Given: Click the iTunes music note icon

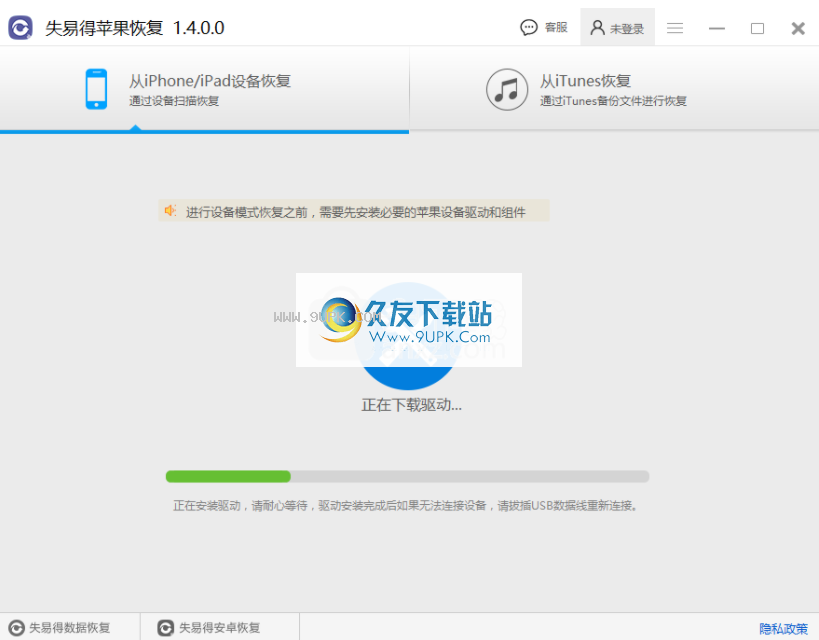Looking at the screenshot, I should 507,89.
